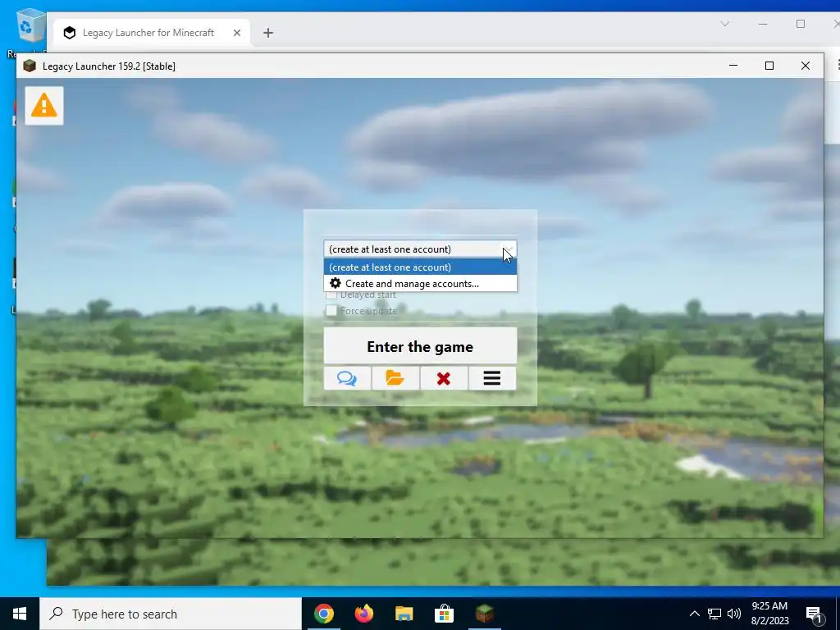Viewport: 840px width, 630px height.
Task: Click the red X cancel button
Action: click(444, 379)
